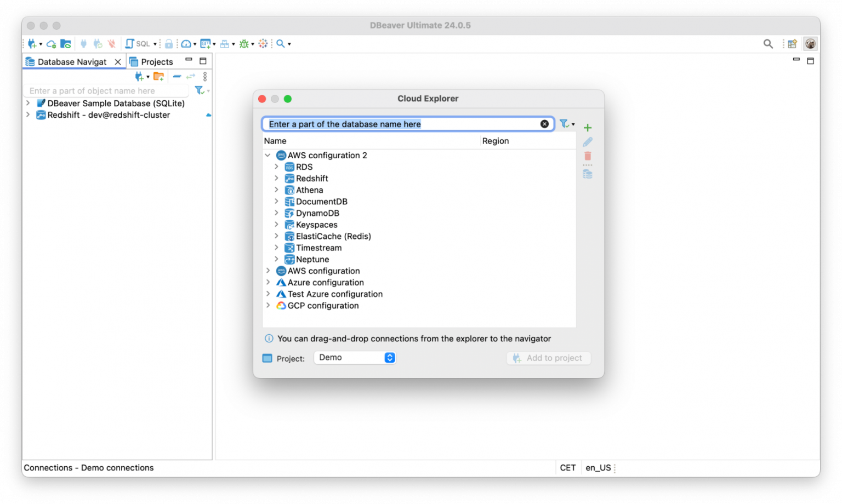Edit the selected cloud configuration

click(587, 142)
